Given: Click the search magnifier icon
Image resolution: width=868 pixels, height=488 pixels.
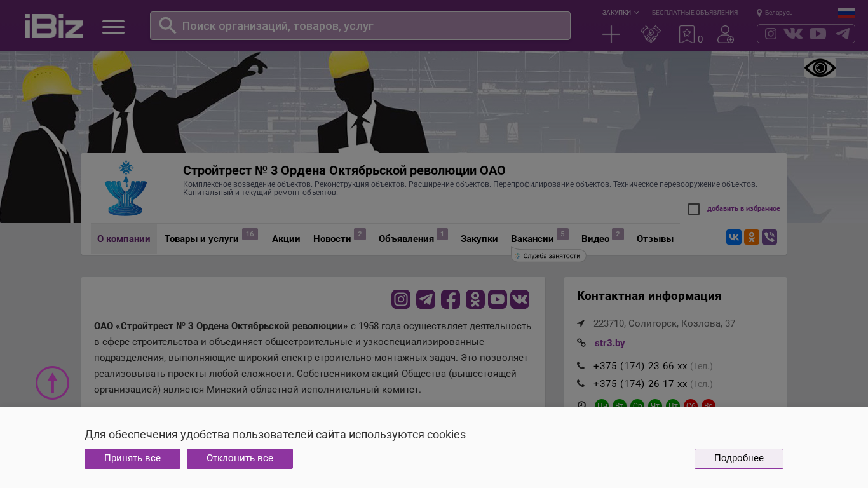Looking at the screenshot, I should [x=167, y=25].
